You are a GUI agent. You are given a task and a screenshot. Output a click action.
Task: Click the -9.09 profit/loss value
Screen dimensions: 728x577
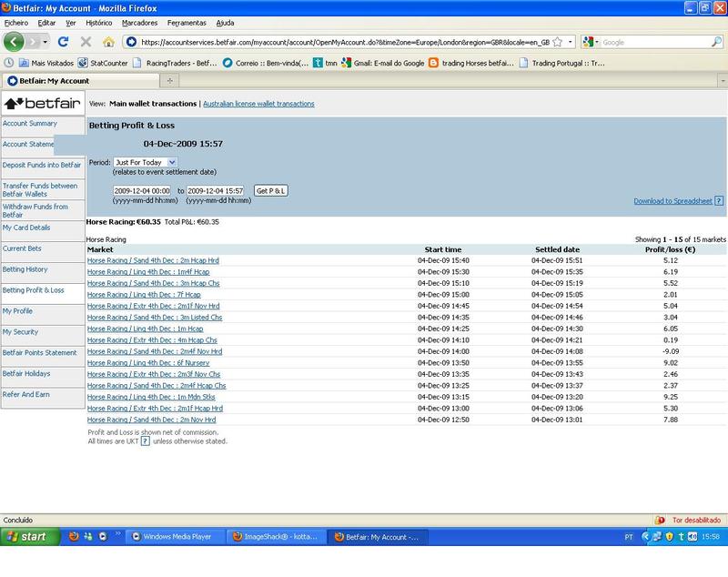(671, 351)
